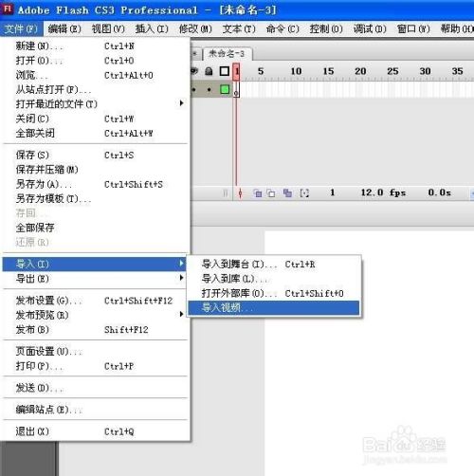The height and width of the screenshot is (476, 474).
Task: Click the Center Frame icon below timeline
Action: (240, 192)
